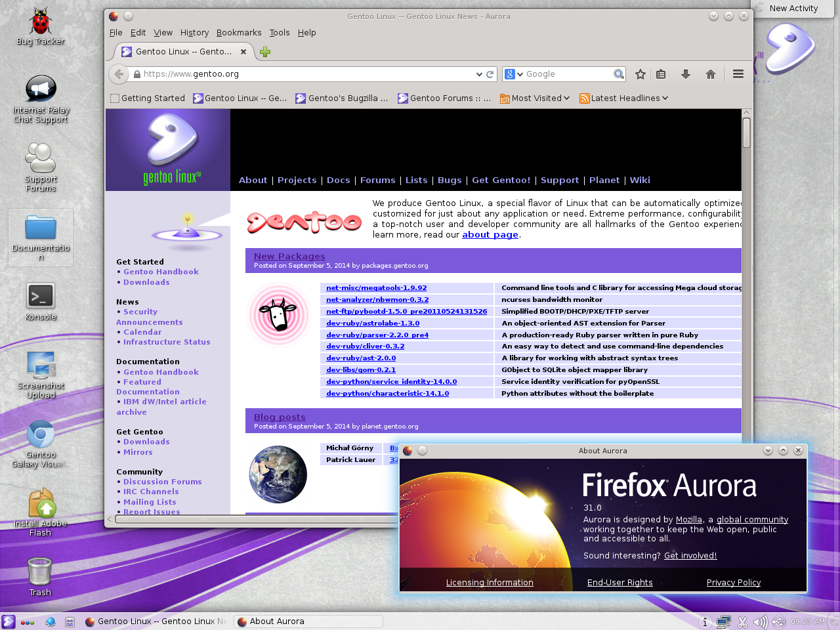Open the Support Forums desktop icon
Image resolution: width=840 pixels, height=630 pixels.
[x=41, y=167]
